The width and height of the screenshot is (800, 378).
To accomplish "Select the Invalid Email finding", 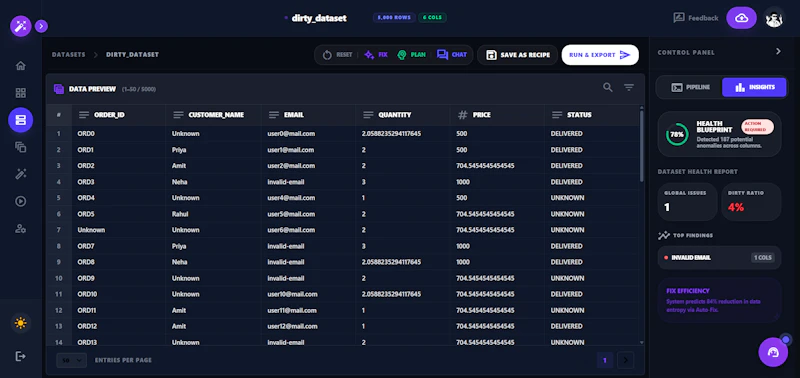I will (x=719, y=258).
